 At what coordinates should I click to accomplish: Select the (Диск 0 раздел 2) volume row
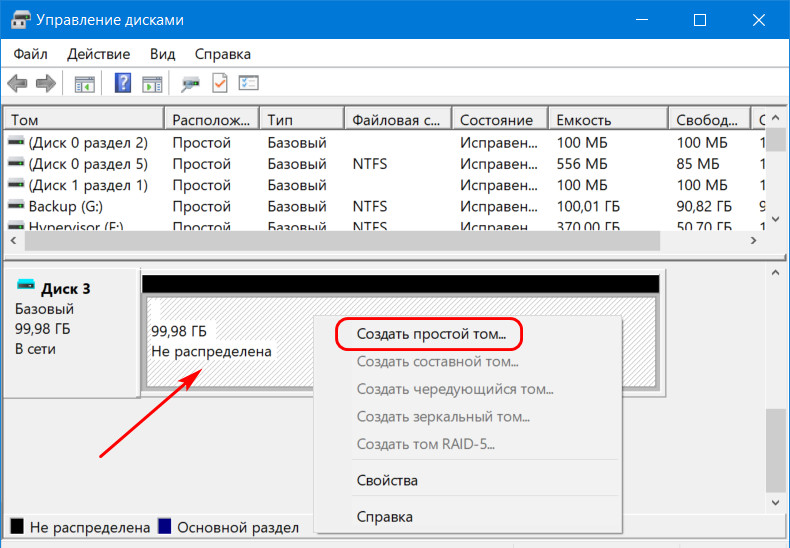[x=385, y=143]
